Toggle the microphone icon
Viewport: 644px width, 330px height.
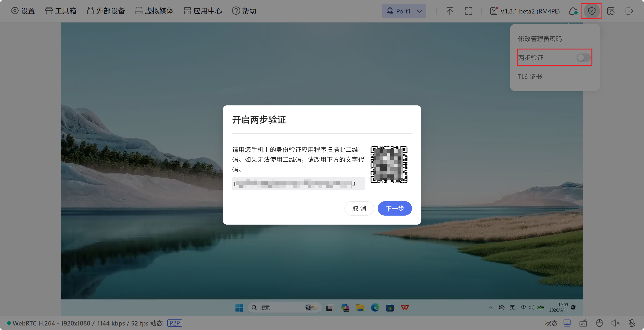coord(632,323)
